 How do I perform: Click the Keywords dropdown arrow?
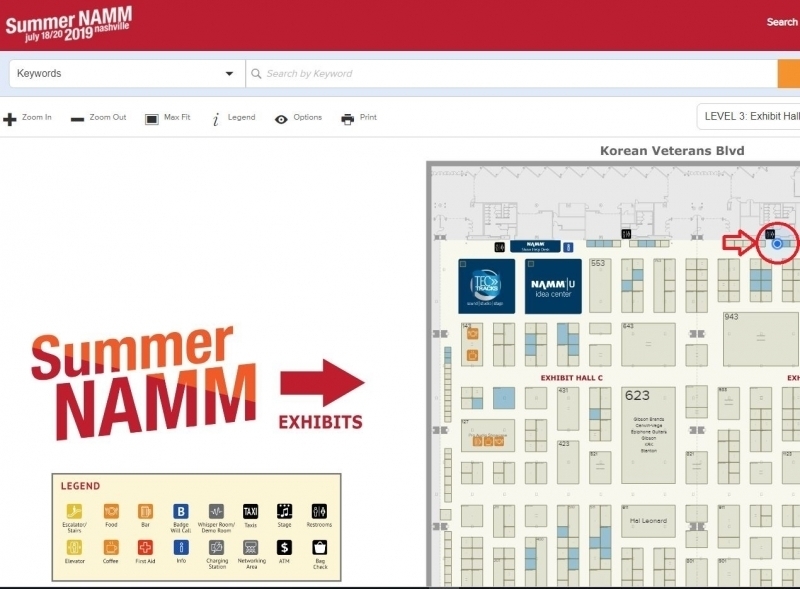(x=230, y=74)
